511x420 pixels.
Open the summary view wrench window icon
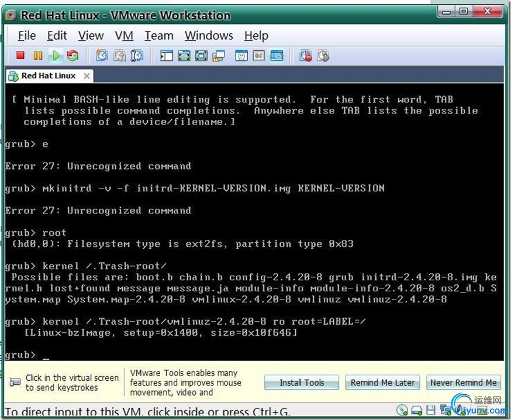[x=241, y=56]
